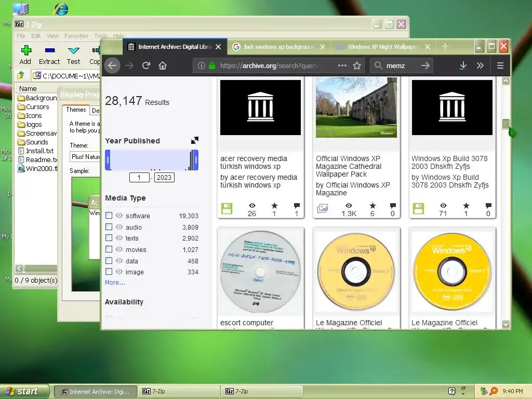Click the help question mark tray icon
Screen dimensions: 532x399
click(x=451, y=391)
